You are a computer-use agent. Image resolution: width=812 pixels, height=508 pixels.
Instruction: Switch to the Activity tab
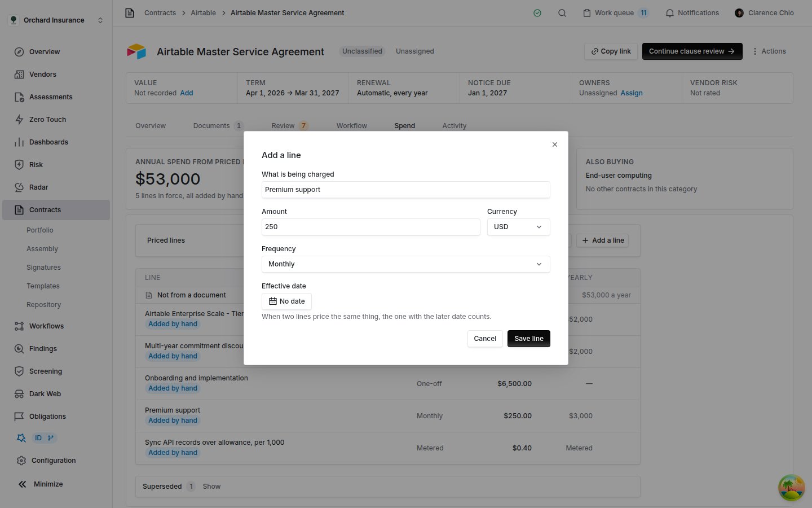(454, 126)
